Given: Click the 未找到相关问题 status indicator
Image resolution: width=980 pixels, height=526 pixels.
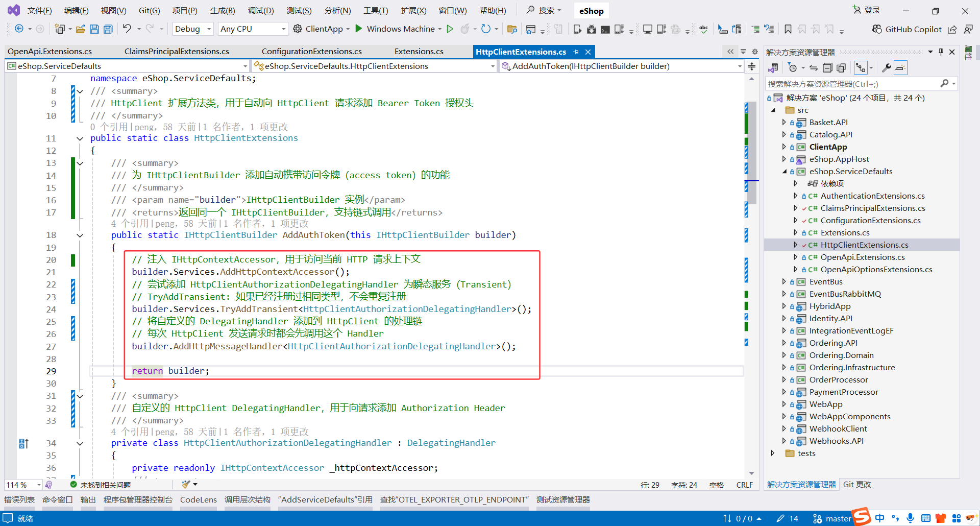Looking at the screenshot, I should 100,485.
